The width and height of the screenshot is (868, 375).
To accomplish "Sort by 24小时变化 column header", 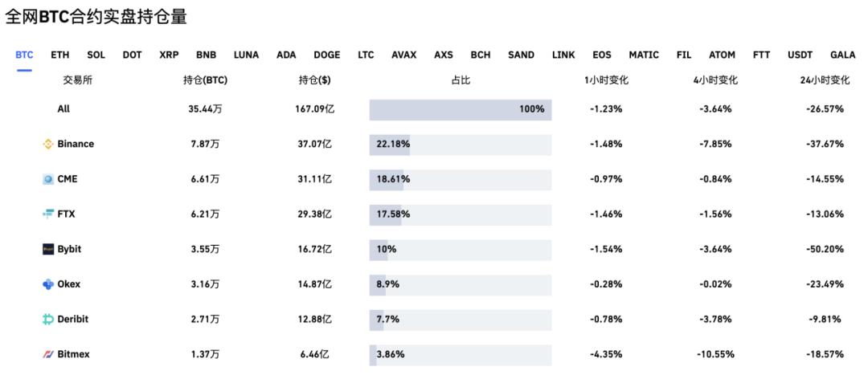I will [x=825, y=80].
